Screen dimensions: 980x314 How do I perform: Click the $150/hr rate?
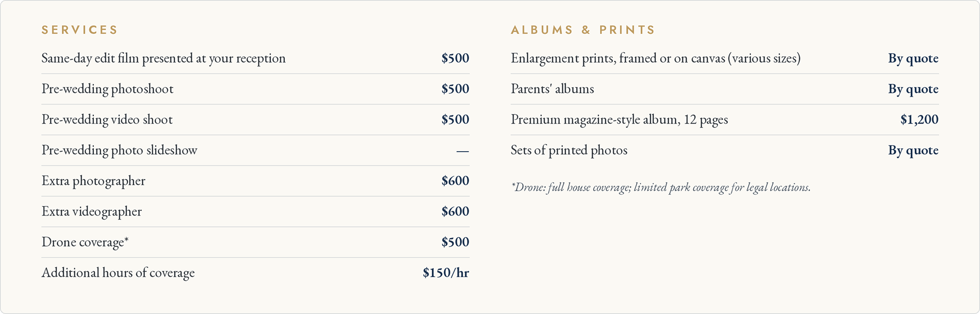pyautogui.click(x=446, y=273)
